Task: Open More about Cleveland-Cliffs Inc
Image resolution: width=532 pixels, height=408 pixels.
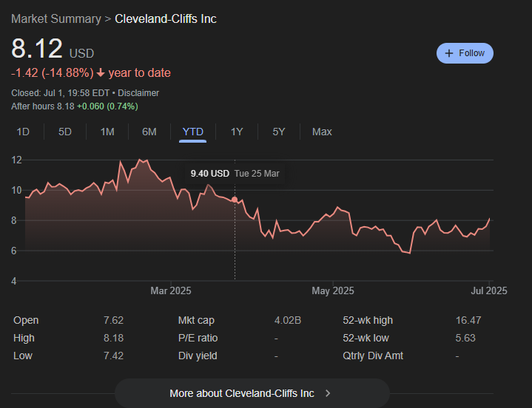Action: pos(252,393)
